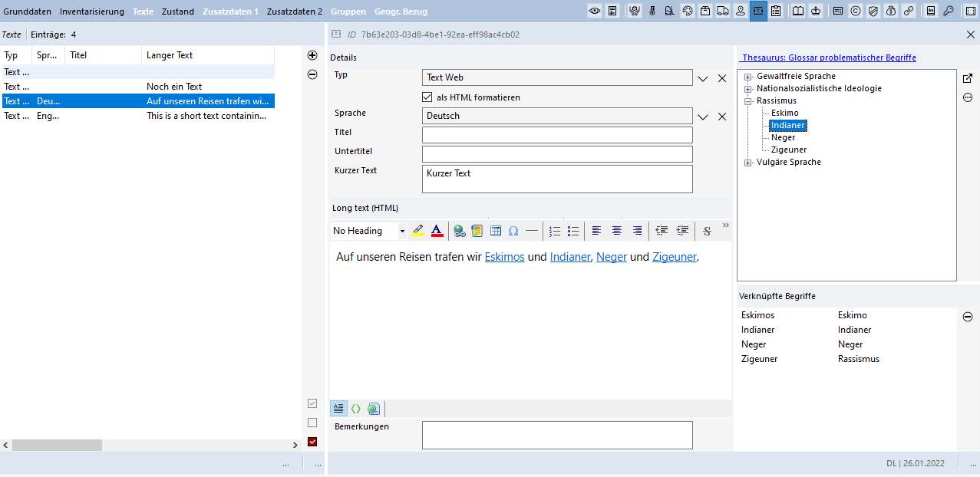Insert special character with Omega icon

pos(513,231)
